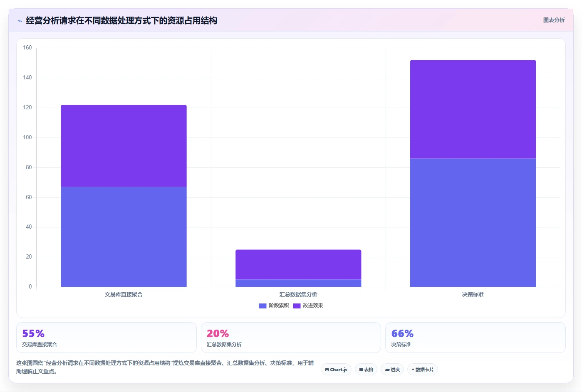Click the 阶段累积 legend text
582x392 pixels.
[x=279, y=306]
